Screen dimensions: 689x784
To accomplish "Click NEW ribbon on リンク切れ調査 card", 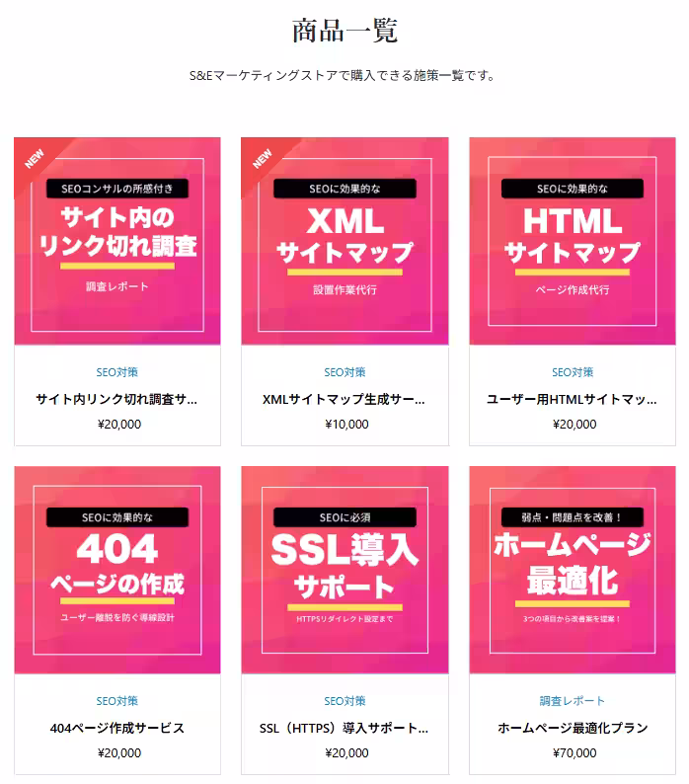I will (35, 159).
